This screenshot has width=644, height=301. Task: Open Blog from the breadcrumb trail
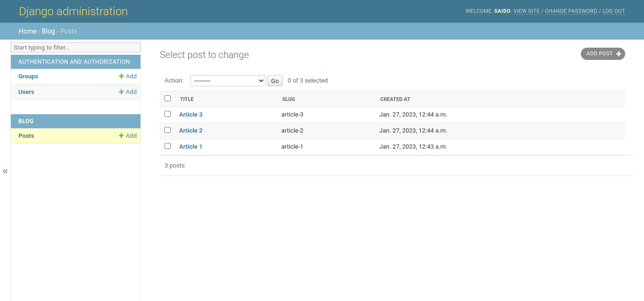[x=48, y=31]
